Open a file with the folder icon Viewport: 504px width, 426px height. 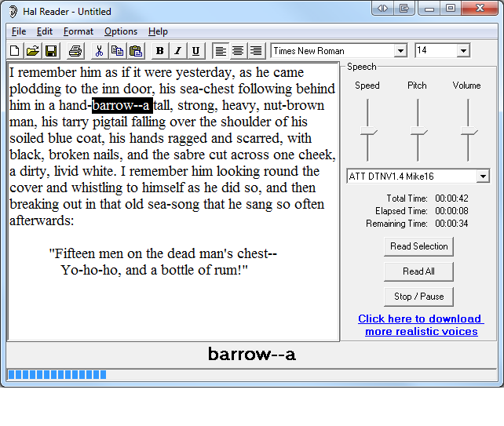click(33, 51)
